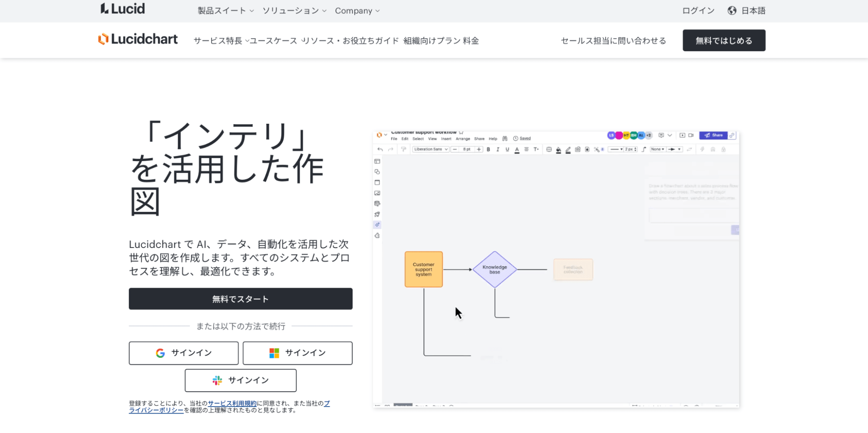Toggle the lock icon in preview toolbar

point(723,149)
